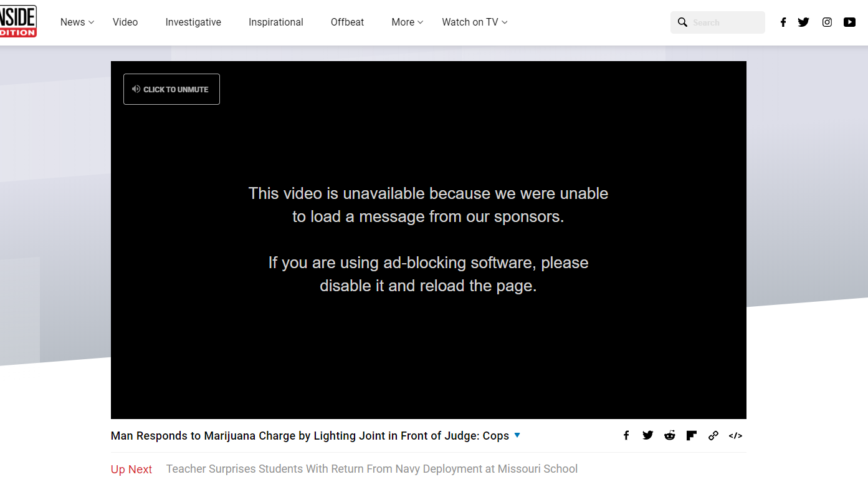Expand the News dropdown menu

[77, 22]
